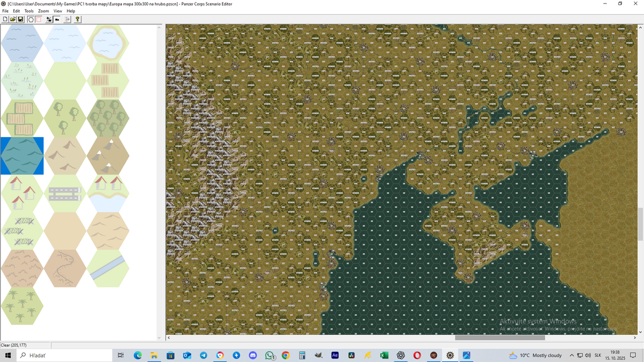Open the File menu
644x362 pixels.
pos(5,11)
